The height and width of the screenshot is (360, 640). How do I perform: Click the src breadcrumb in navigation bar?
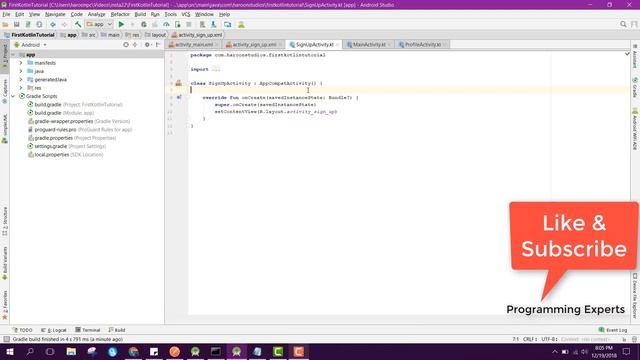click(x=89, y=35)
